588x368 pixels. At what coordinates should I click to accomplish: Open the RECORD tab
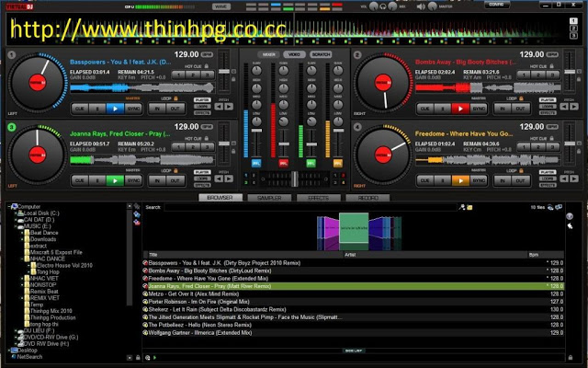[367, 198]
